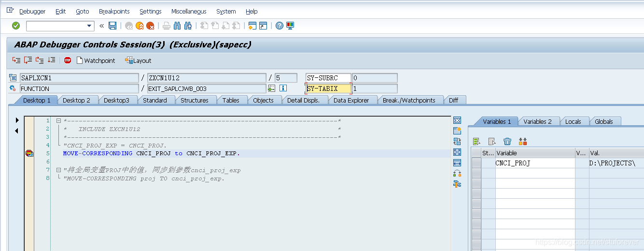This screenshot has width=644, height=251.
Task: Collapse the command field double-arrow
Action: pyautogui.click(x=101, y=26)
